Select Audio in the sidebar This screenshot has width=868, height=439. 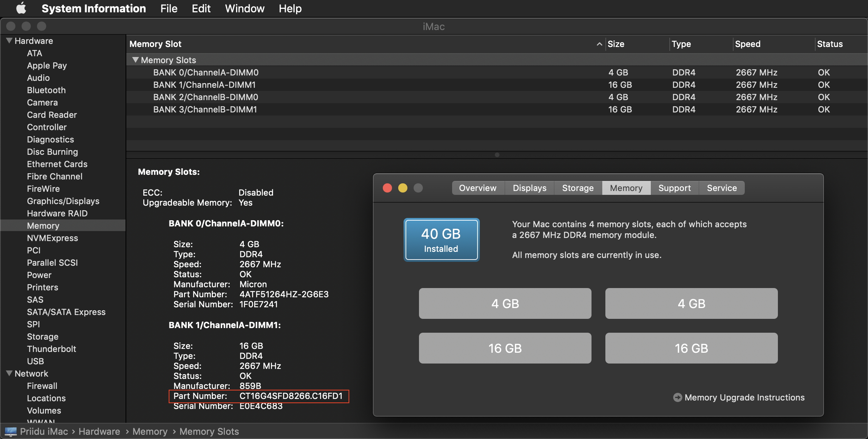tap(38, 78)
